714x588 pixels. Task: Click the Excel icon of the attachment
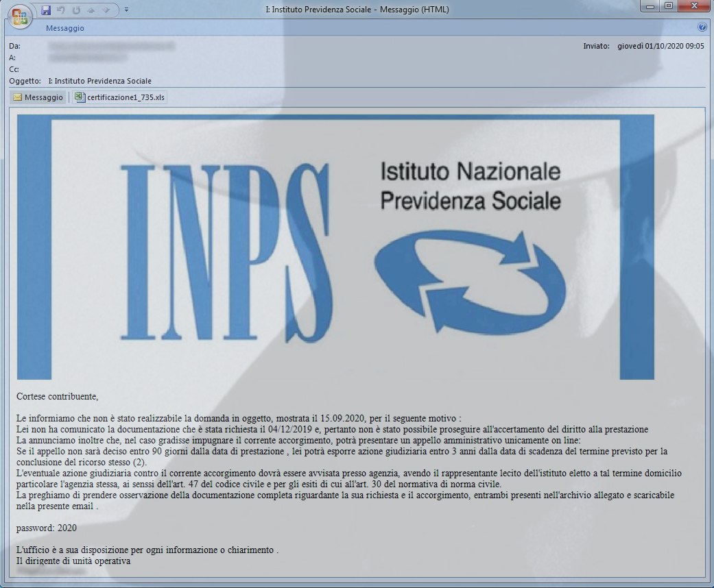tap(80, 97)
